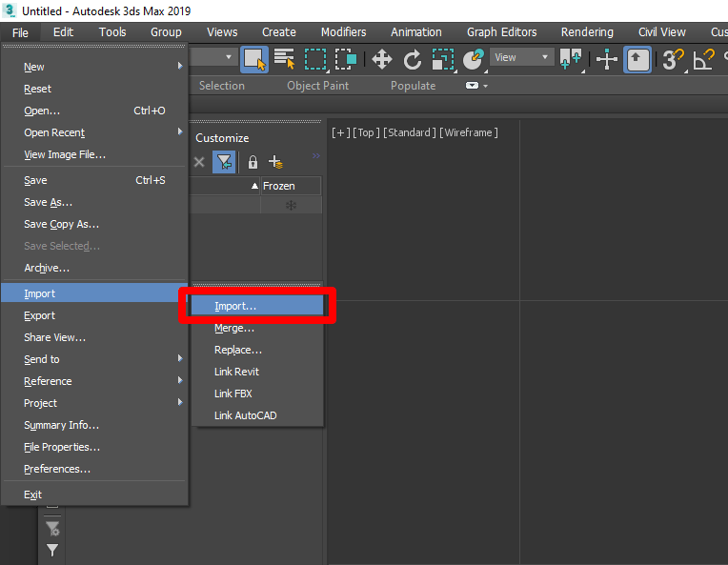Choose Save As...
The image size is (728, 565).
tap(94, 202)
